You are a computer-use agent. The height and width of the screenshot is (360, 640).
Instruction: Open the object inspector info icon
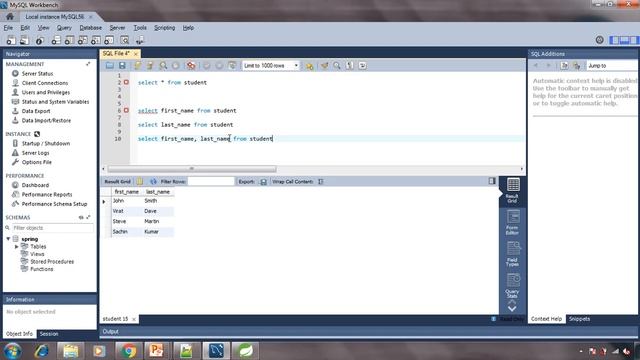(x=40, y=40)
